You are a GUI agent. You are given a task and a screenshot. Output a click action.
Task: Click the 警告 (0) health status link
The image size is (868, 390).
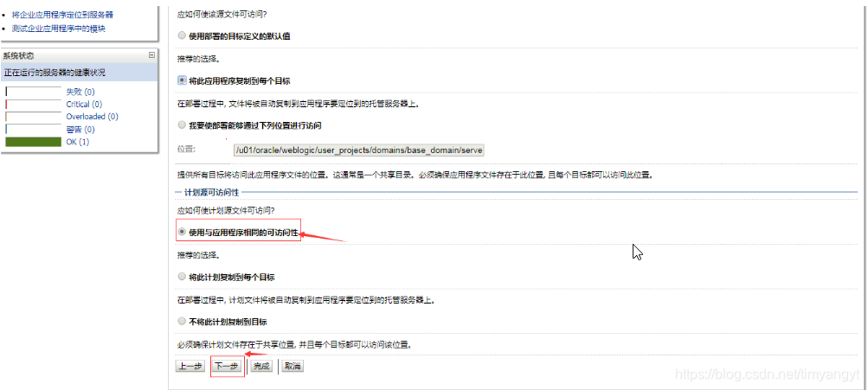(x=80, y=130)
